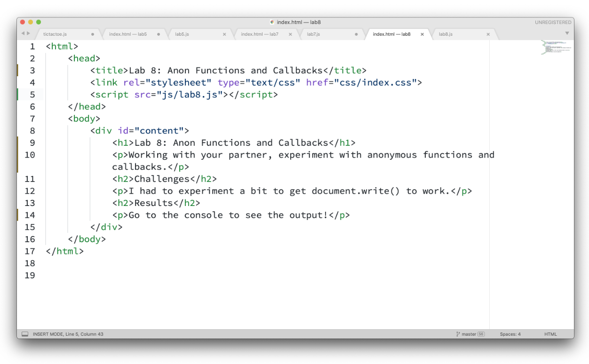Open the Spaces: 4 indentation menu
Image resolution: width=589 pixels, height=364 pixels.
(x=510, y=334)
